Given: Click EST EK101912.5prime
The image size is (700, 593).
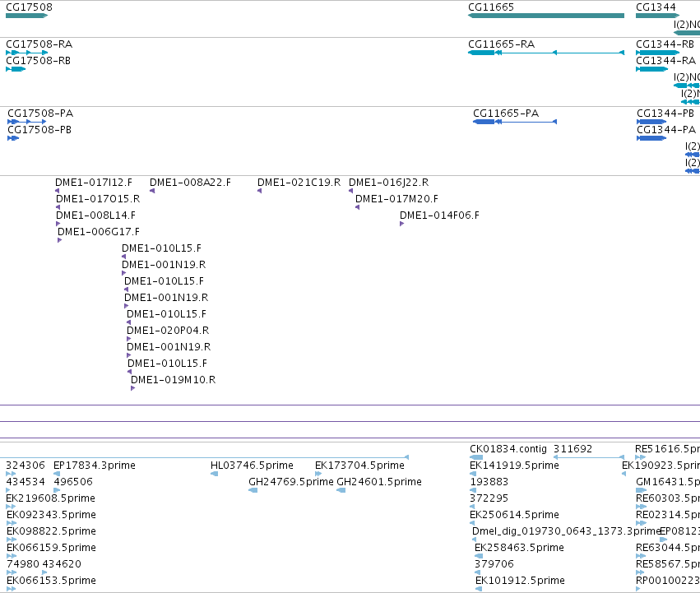Looking at the screenshot, I should point(479,589).
